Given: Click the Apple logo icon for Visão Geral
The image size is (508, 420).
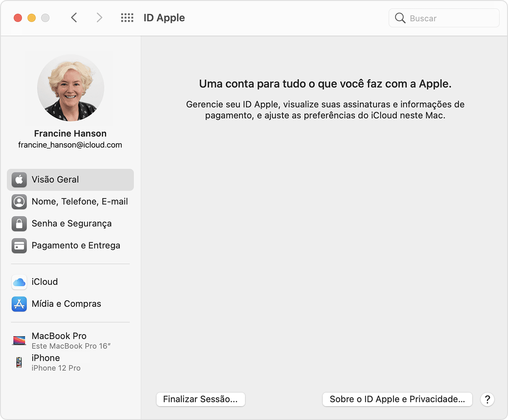Looking at the screenshot, I should click(x=19, y=180).
